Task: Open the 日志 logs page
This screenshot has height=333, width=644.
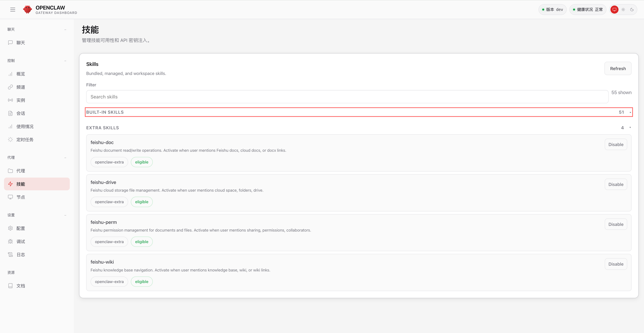Action: [x=20, y=254]
